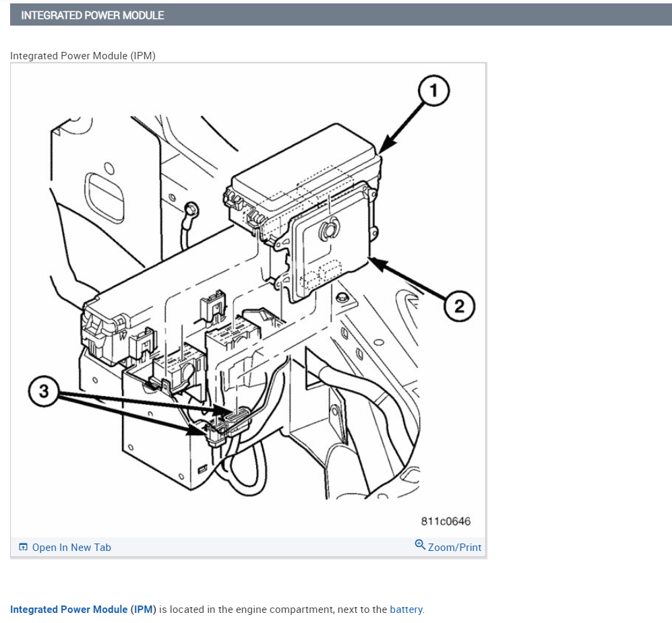Follow the Integrated Power Module link

pos(69,610)
